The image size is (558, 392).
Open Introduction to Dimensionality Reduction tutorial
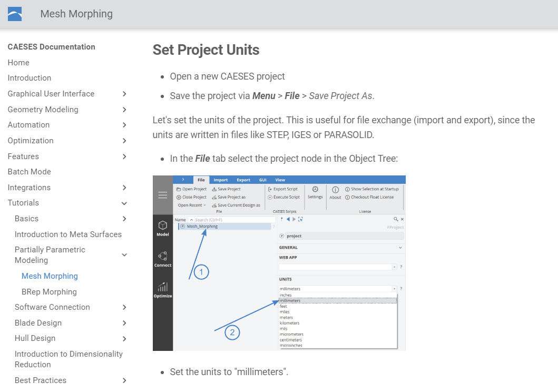click(68, 359)
